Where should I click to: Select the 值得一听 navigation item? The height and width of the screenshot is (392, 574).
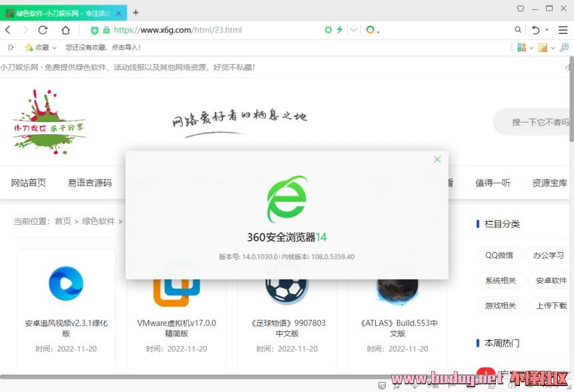493,183
